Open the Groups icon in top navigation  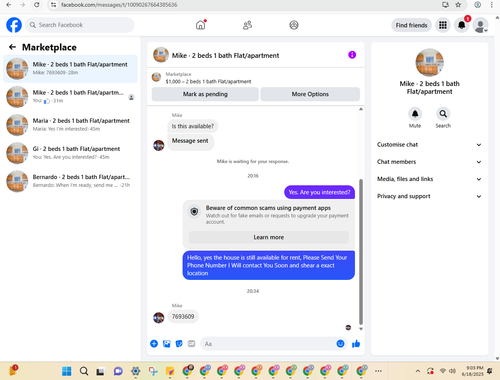(294, 25)
